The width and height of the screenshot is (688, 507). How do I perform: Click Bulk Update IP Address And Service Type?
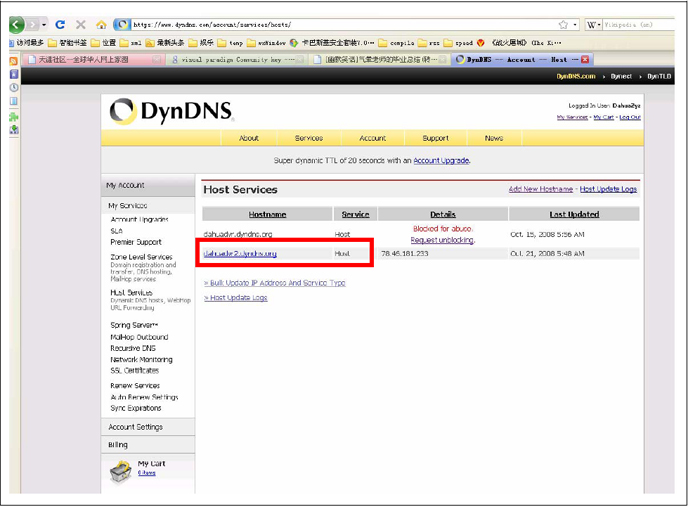coord(275,283)
